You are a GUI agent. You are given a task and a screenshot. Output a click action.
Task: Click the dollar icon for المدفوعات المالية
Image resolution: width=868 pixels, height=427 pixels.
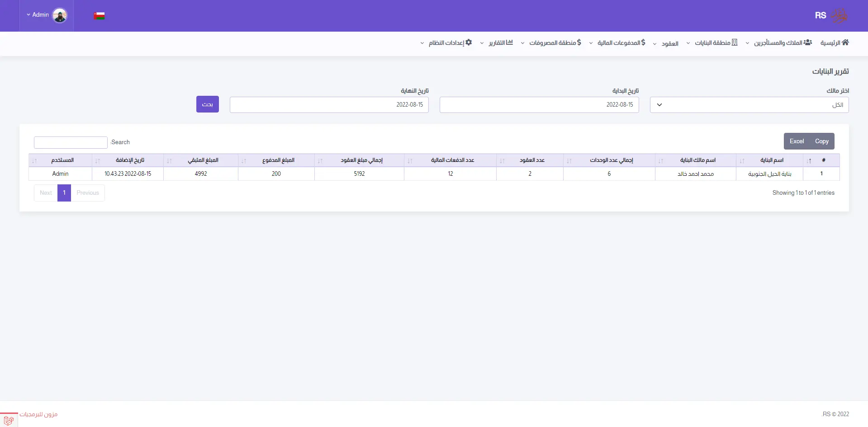tap(643, 42)
